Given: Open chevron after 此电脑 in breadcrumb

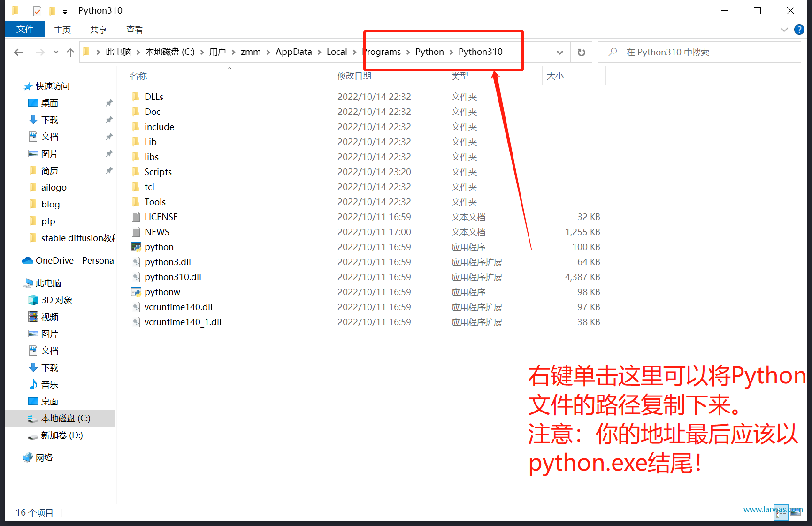Looking at the screenshot, I should tap(138, 52).
